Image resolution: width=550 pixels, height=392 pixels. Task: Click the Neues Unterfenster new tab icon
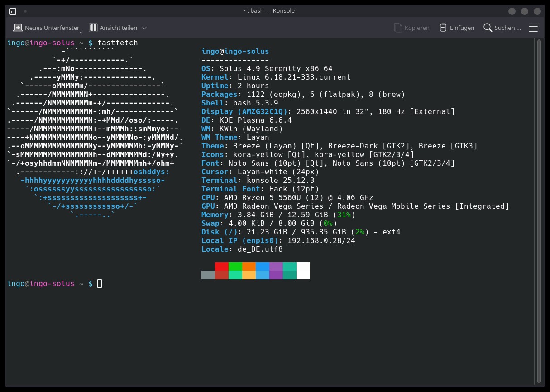pyautogui.click(x=18, y=28)
